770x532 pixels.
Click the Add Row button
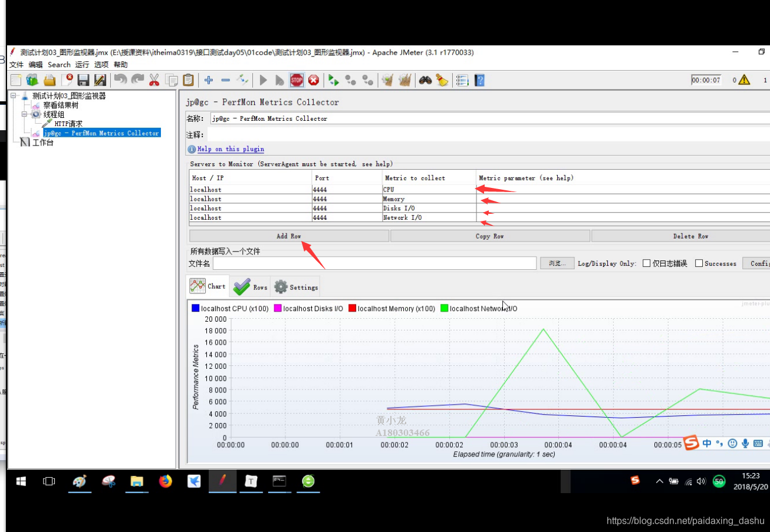click(x=289, y=236)
